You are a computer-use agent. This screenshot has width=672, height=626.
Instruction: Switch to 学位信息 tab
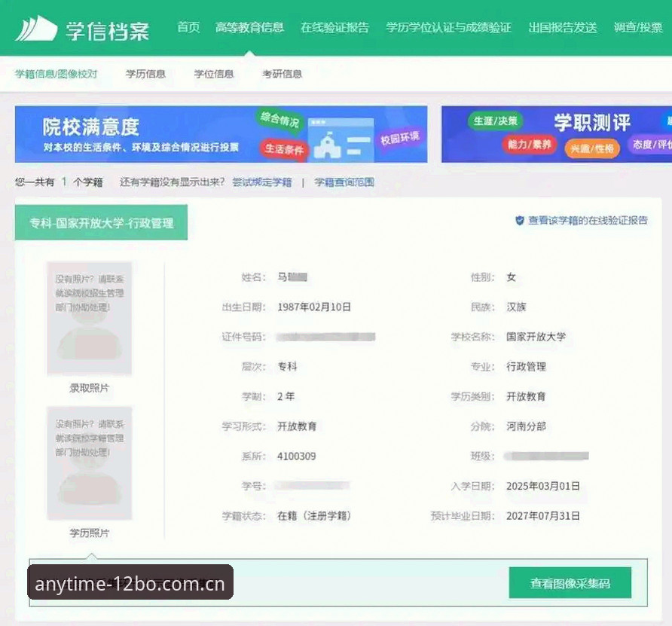(x=214, y=74)
